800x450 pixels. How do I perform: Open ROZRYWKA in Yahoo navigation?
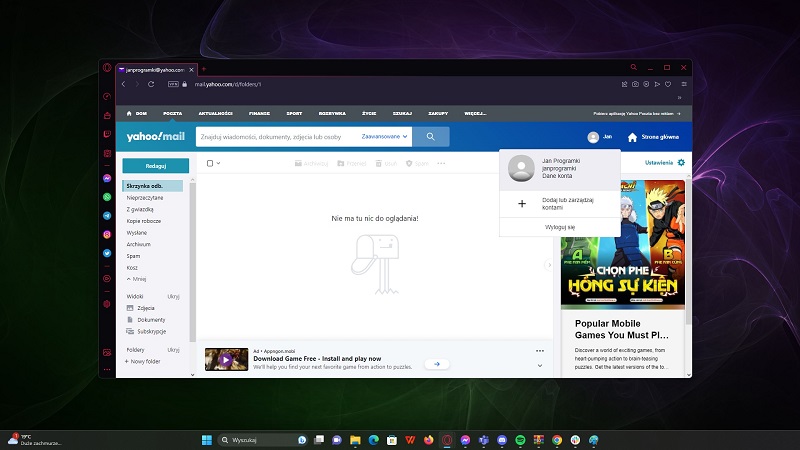tap(332, 113)
